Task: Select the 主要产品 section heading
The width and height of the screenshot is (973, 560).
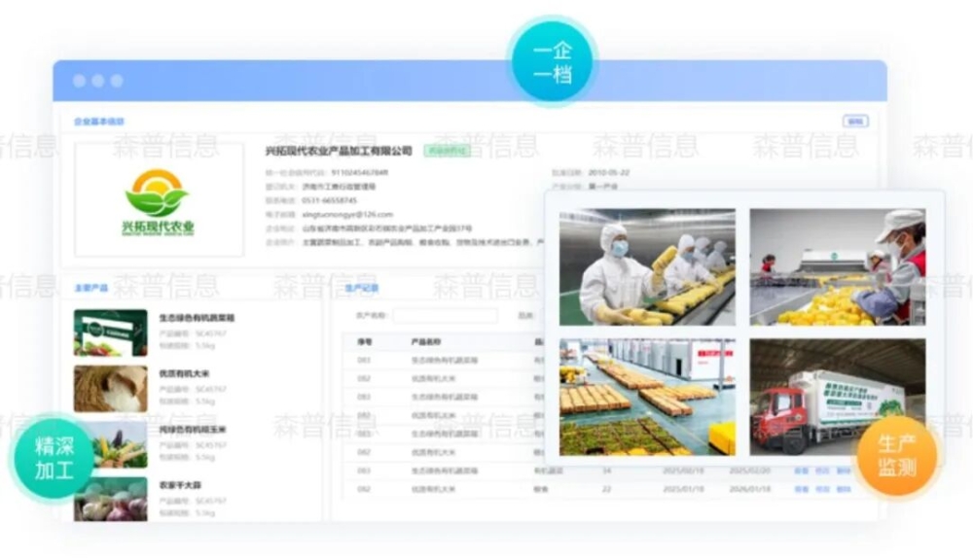Action: tap(90, 288)
